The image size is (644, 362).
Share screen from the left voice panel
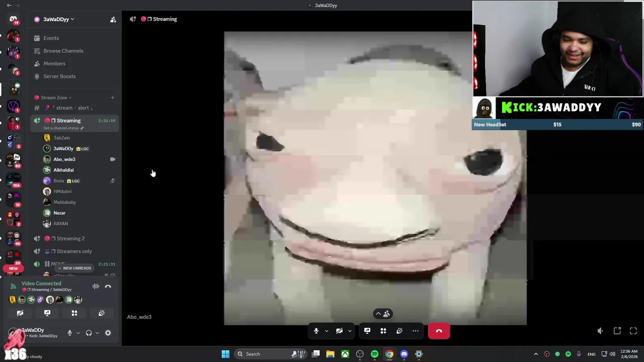47,313
